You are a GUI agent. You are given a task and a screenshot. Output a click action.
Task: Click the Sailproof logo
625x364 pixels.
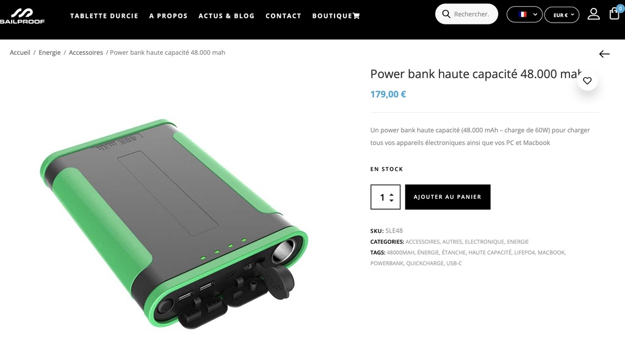[22, 16]
